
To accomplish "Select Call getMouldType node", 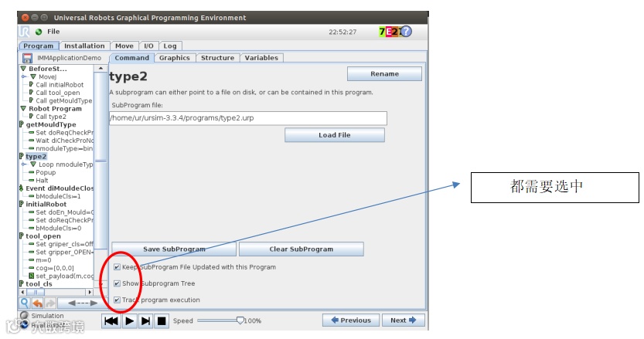I will point(63,100).
